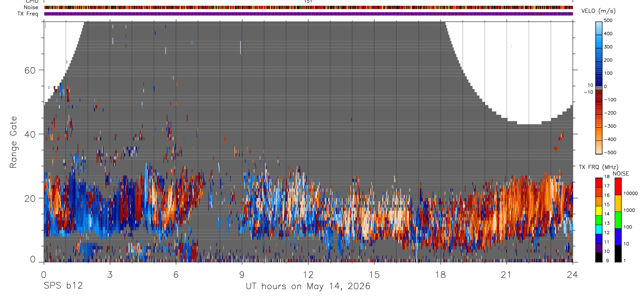Viewport: 644px width, 297px height.
Task: Pick the black segment of the NOISE bar
Action: point(618,254)
